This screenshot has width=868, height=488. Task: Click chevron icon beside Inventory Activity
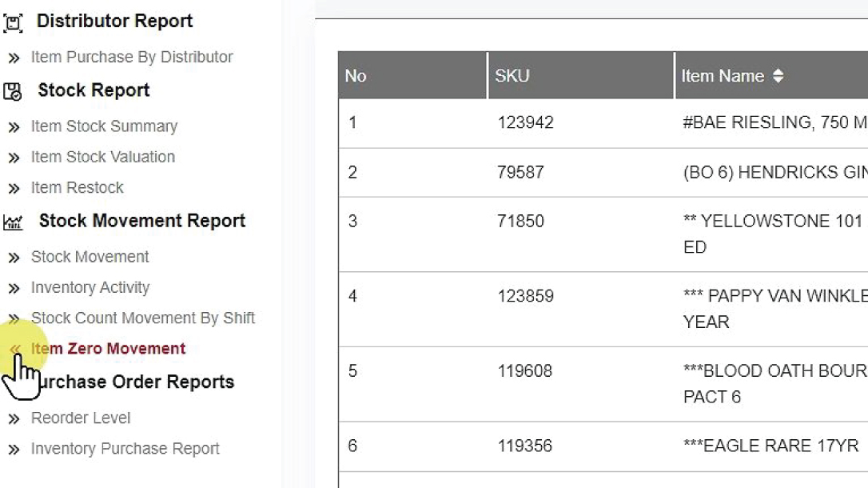14,288
